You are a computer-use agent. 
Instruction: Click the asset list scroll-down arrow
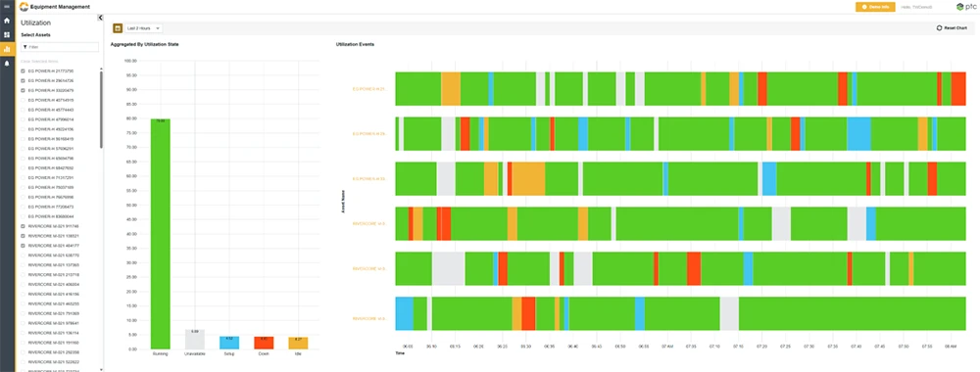pos(101,369)
